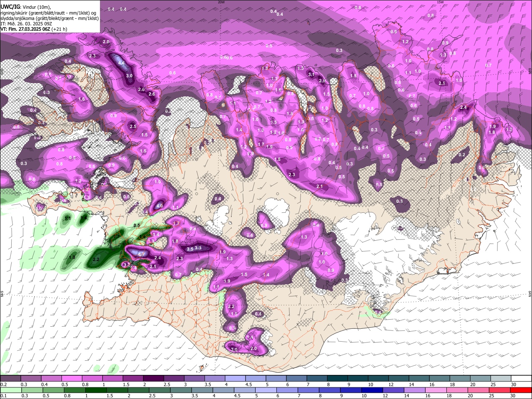Click the dark teal swatch at 8 on the snow scale
Screen dimensions: 532x399
point(337,379)
